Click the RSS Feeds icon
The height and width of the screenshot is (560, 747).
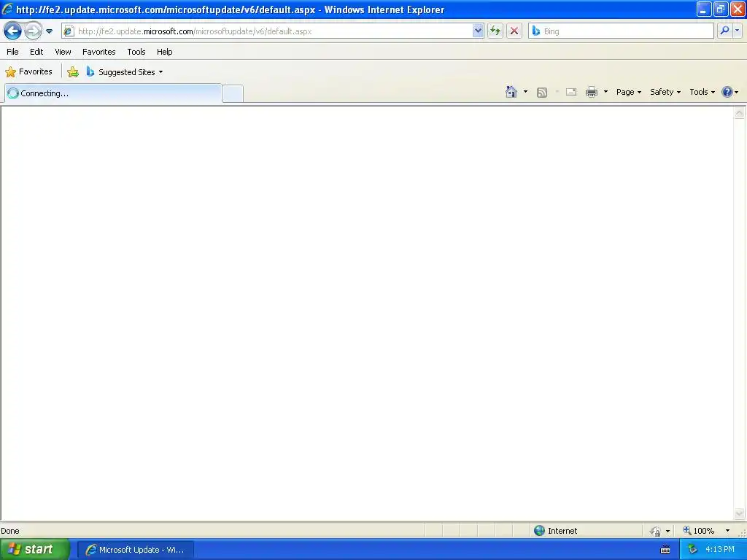pyautogui.click(x=542, y=93)
